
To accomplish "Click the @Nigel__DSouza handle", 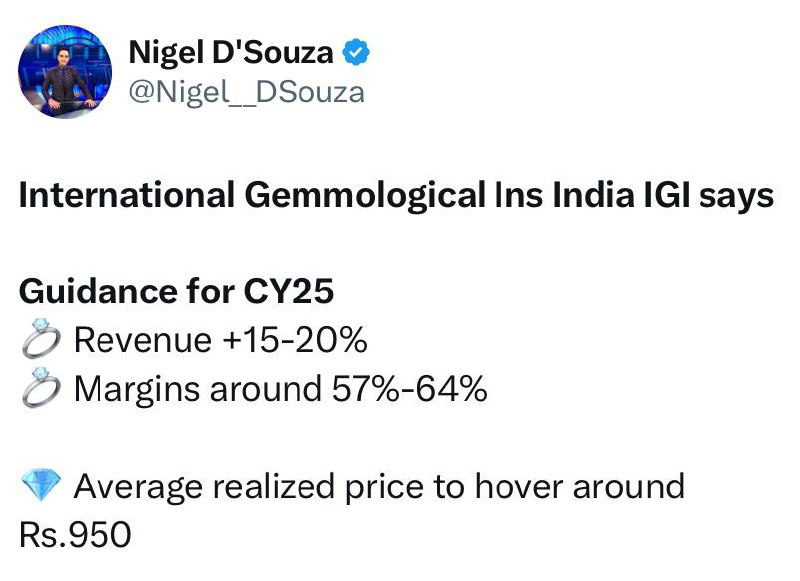I will pos(246,92).
